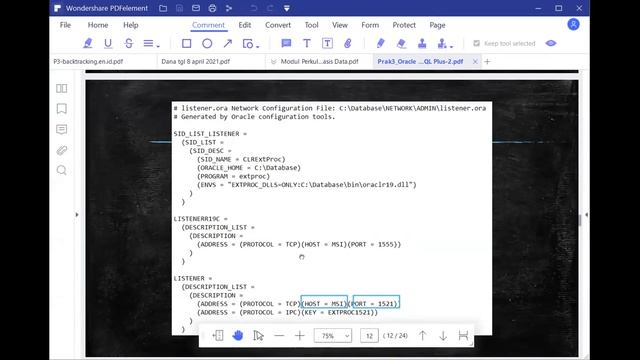Select the Strikethrough tool
The width and height of the screenshot is (640, 360).
(x=129, y=43)
